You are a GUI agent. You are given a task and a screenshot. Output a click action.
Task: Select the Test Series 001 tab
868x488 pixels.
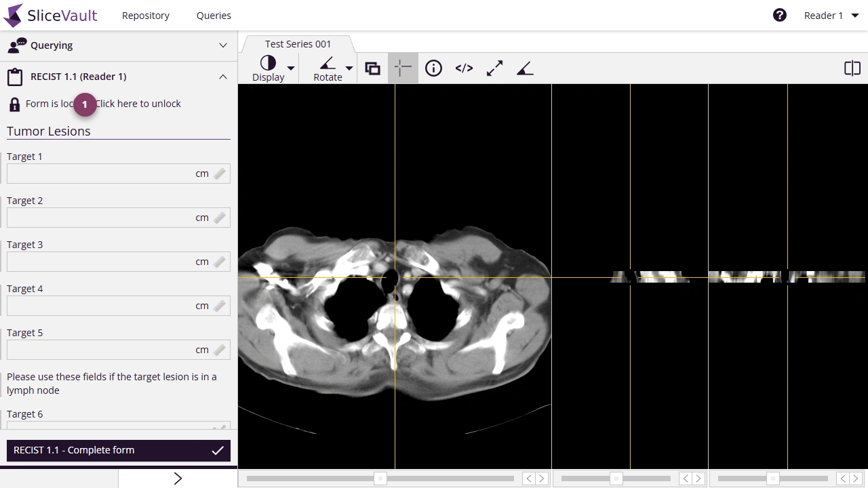[298, 44]
